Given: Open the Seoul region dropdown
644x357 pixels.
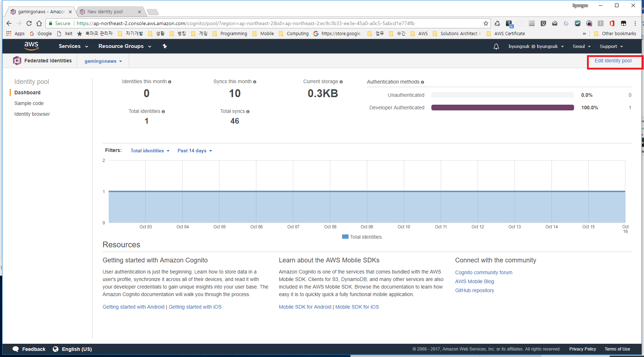Looking at the screenshot, I should click(x=582, y=47).
